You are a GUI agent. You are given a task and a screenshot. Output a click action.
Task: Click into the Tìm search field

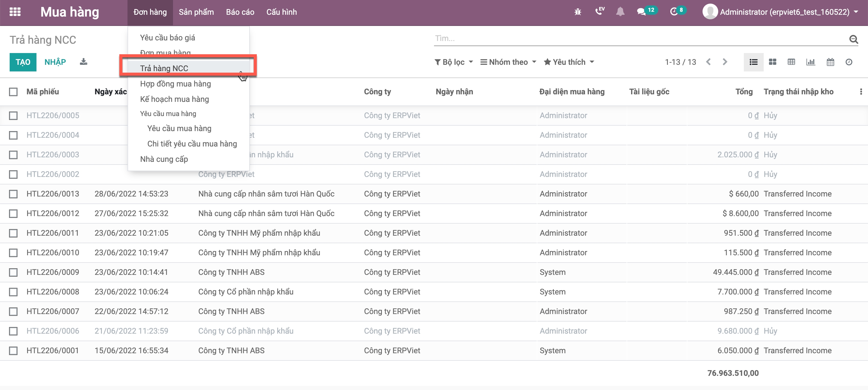[640, 38]
